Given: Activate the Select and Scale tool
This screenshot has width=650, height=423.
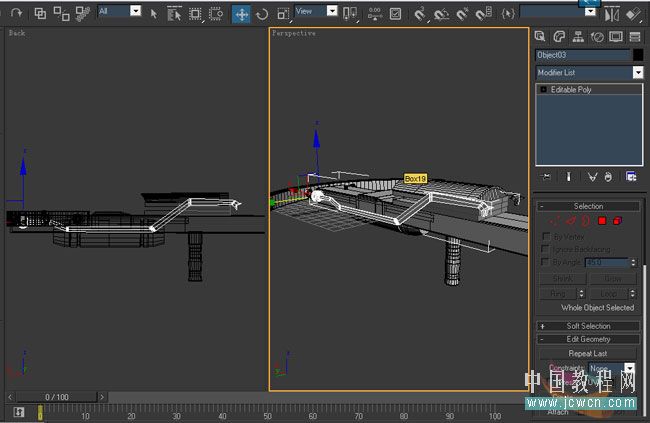Looking at the screenshot, I should click(x=283, y=15).
